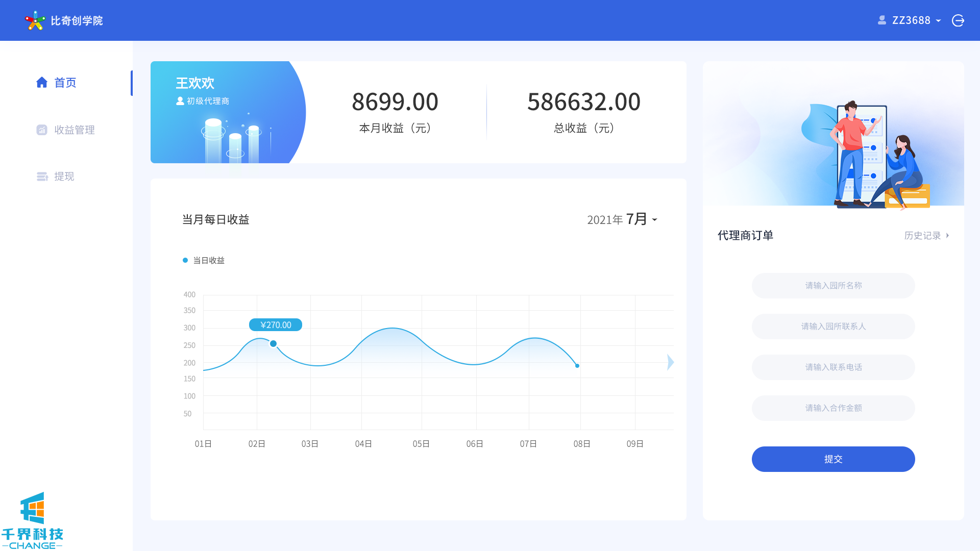Click the chart's right arrow to scroll

point(670,362)
